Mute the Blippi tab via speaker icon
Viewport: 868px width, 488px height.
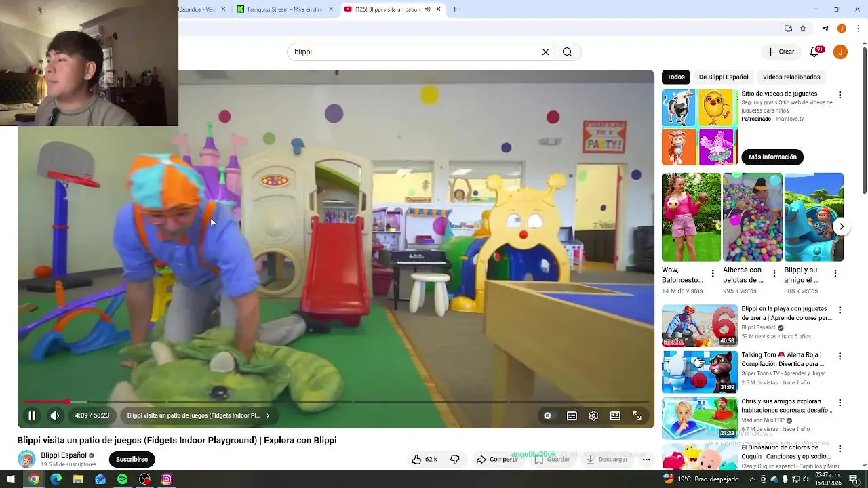[427, 9]
